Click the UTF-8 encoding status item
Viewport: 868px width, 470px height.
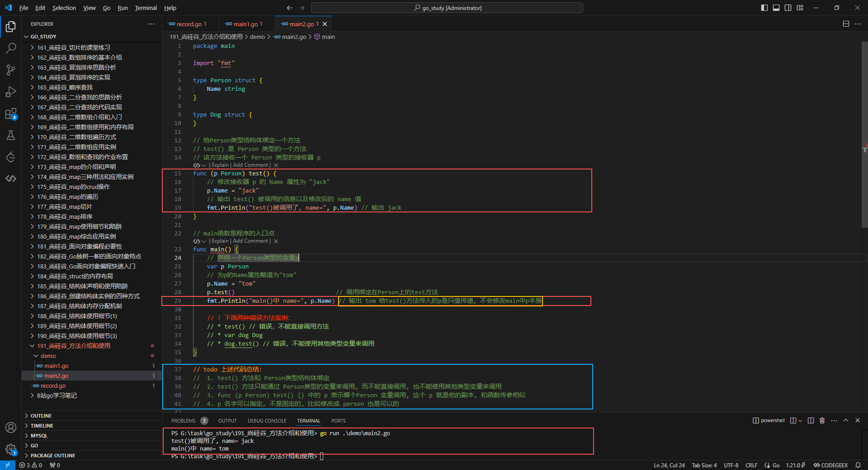coord(731,465)
